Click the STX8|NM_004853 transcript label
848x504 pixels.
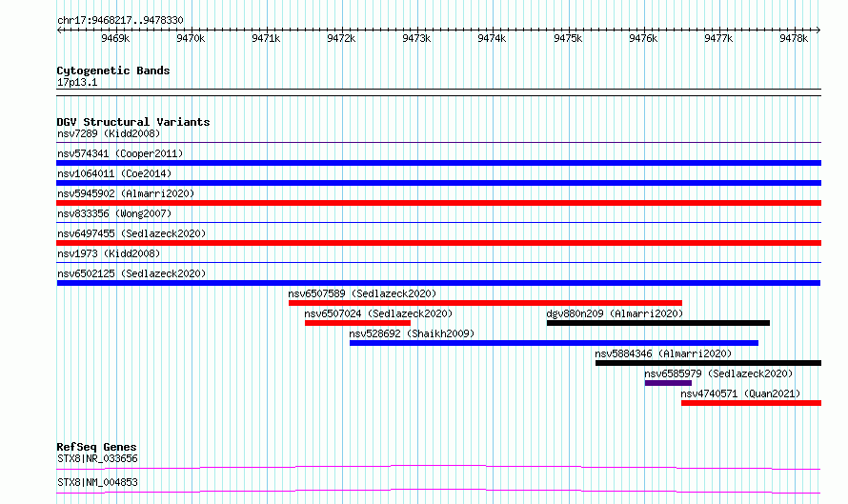pos(97,482)
